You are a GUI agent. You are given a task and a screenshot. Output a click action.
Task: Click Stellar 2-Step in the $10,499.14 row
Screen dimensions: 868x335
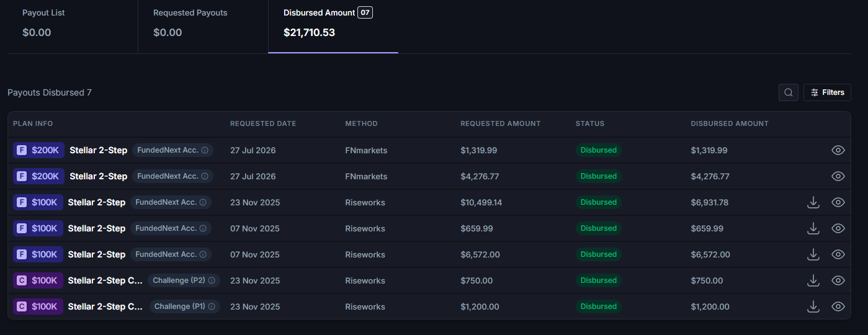point(97,202)
